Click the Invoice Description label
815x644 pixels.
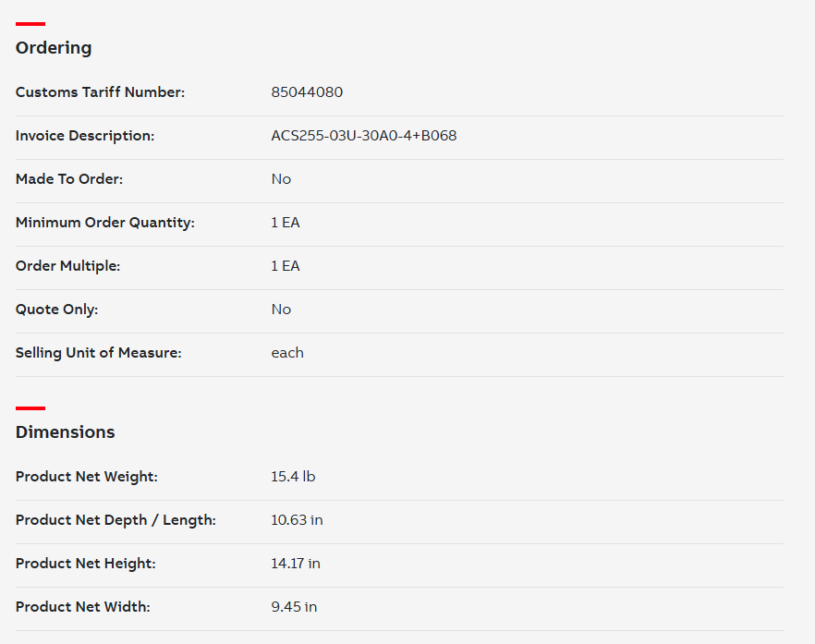pos(85,136)
